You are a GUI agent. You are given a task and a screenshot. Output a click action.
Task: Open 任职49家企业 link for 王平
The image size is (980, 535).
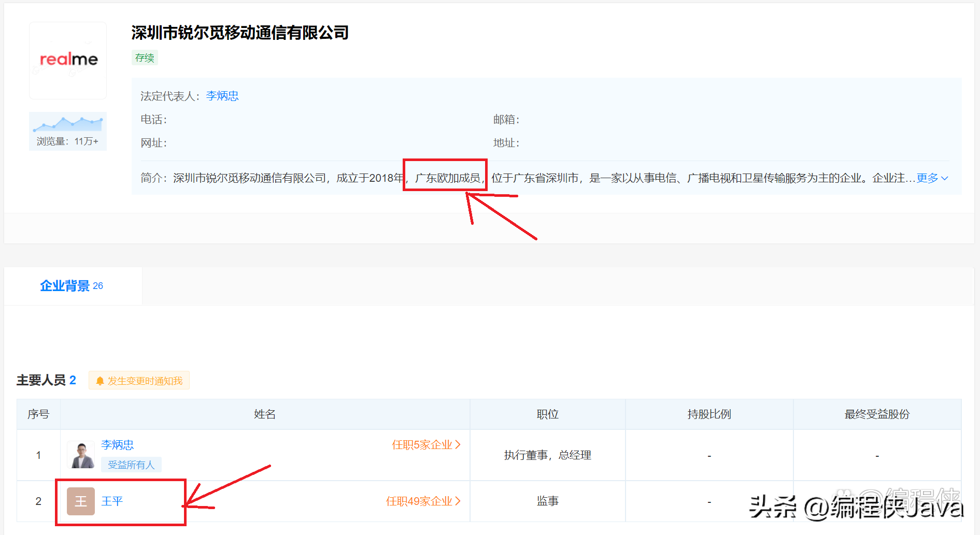[423, 501]
